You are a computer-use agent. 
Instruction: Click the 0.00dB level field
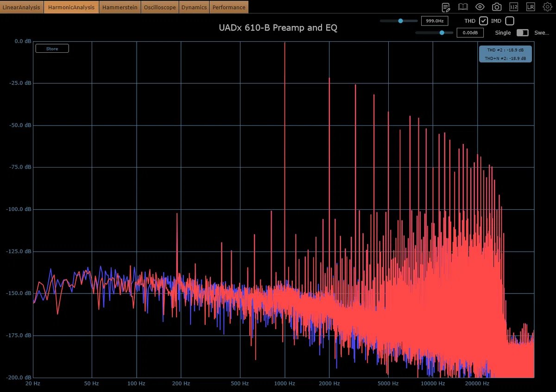pos(470,33)
